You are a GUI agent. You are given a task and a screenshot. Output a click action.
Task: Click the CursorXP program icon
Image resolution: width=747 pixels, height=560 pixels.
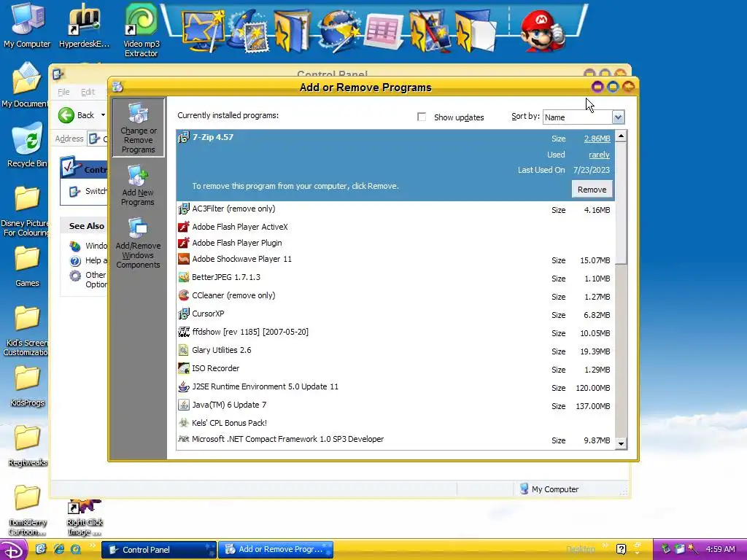pyautogui.click(x=183, y=314)
